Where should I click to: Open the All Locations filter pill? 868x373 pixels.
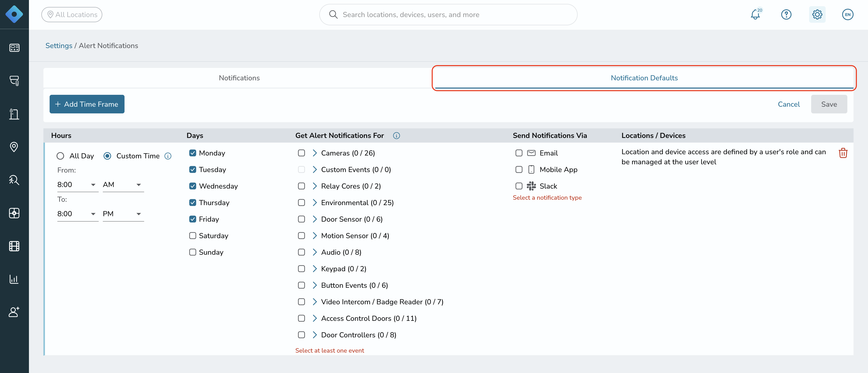(72, 14)
